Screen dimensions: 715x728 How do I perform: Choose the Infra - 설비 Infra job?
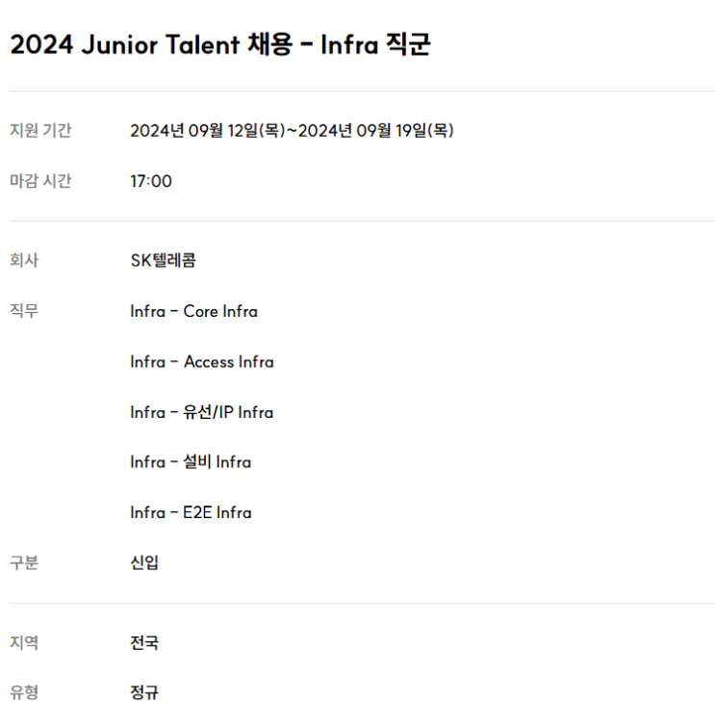[191, 462]
